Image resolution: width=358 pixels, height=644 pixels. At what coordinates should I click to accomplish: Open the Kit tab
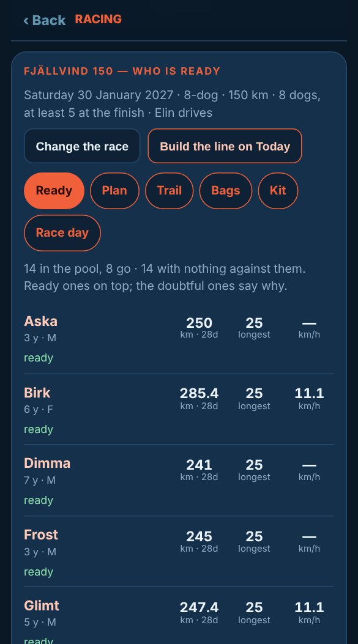(278, 191)
